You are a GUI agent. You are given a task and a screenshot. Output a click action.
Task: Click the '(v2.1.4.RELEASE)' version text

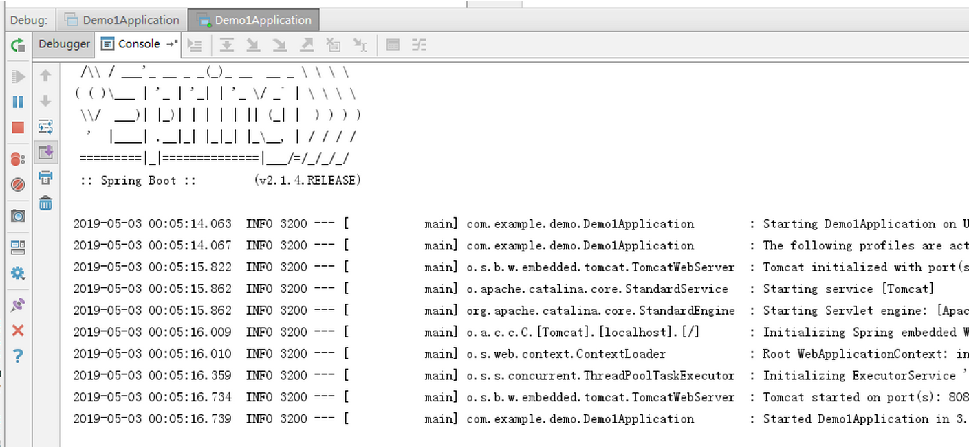point(307,181)
